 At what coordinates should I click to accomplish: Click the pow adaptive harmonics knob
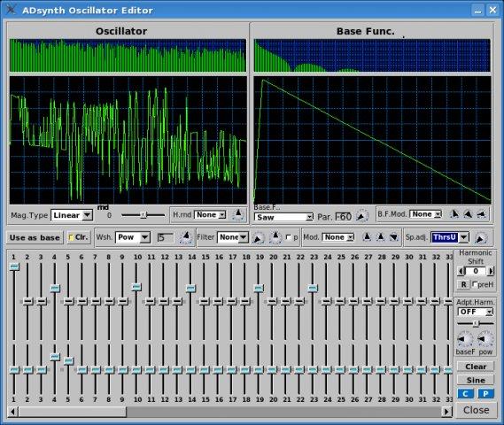[485, 339]
